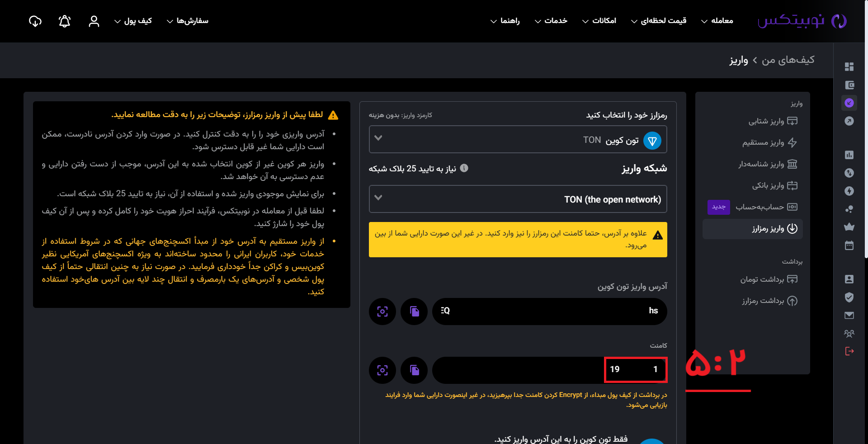
Task: Click the comment value field
Action: pyautogui.click(x=549, y=370)
